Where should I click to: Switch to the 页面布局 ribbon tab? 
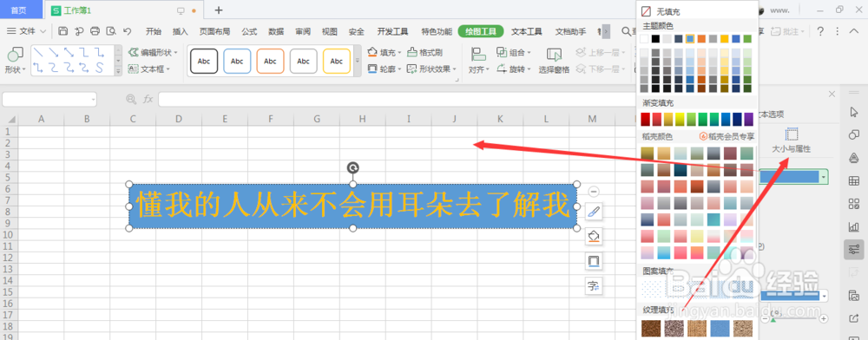coord(214,31)
